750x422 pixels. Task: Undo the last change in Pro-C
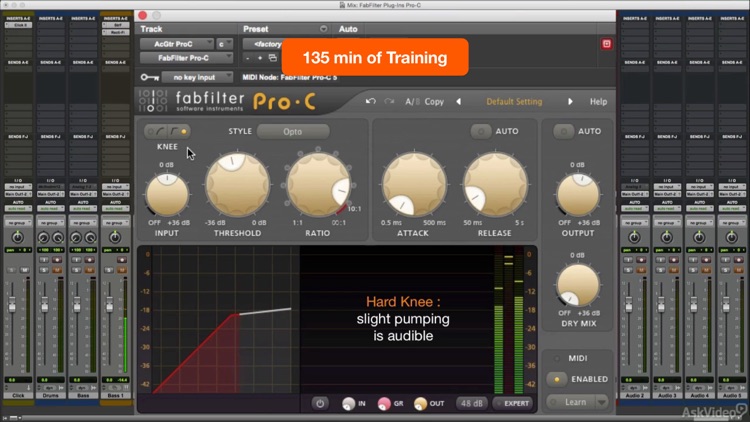point(371,101)
